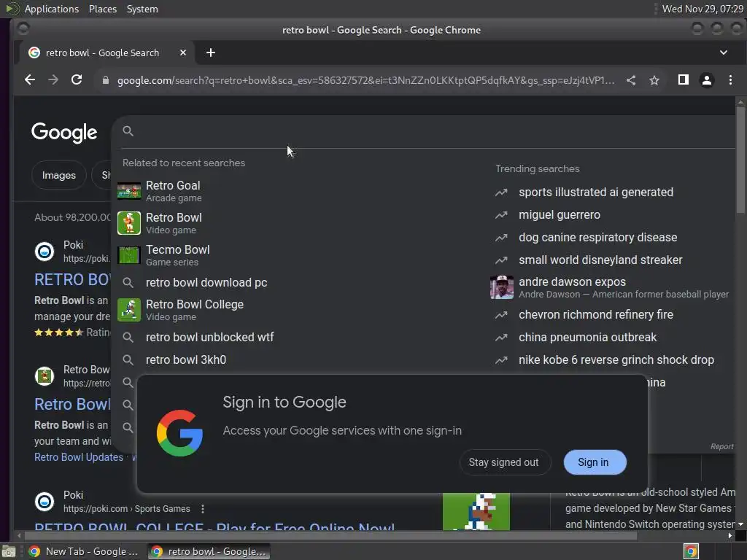This screenshot has height=560, width=747.
Task: Open trending search dog canine respiratory disease
Action: (x=598, y=237)
